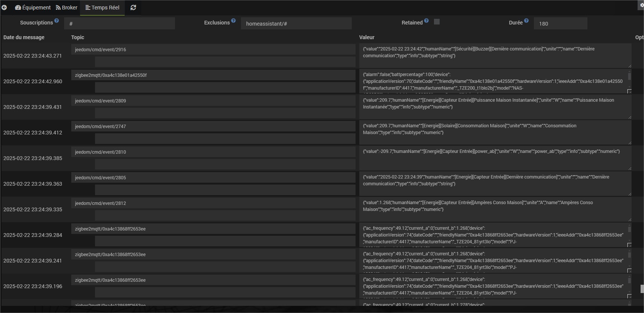Click the jeedom/cmd/event/2916 topic field
Image resolution: width=644 pixels, height=313 pixels.
pyautogui.click(x=213, y=50)
